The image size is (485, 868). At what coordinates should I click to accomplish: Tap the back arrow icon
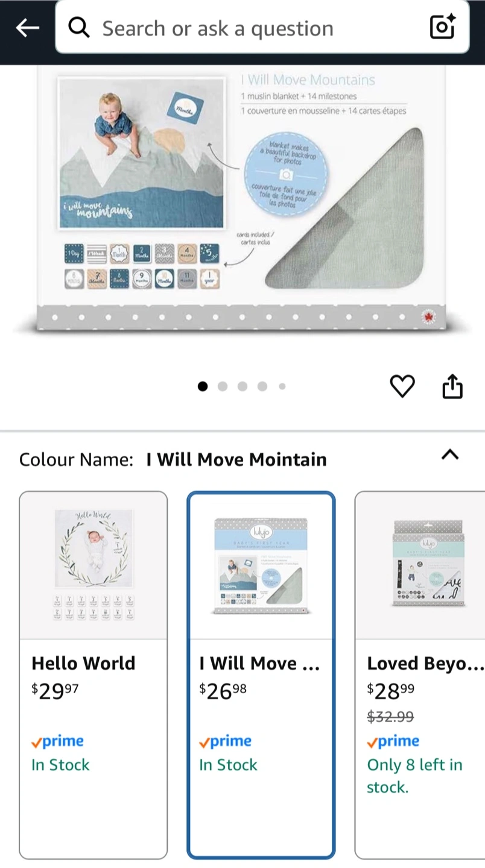point(27,28)
